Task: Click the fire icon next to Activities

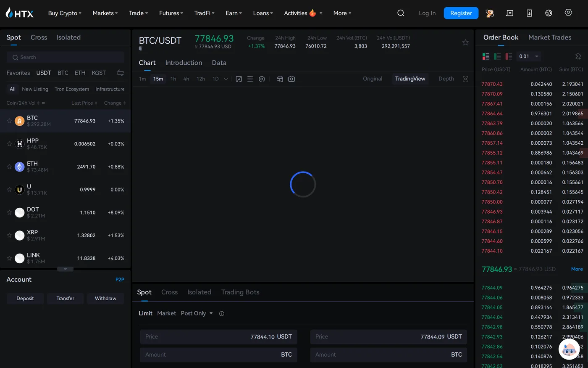Action: click(x=312, y=13)
